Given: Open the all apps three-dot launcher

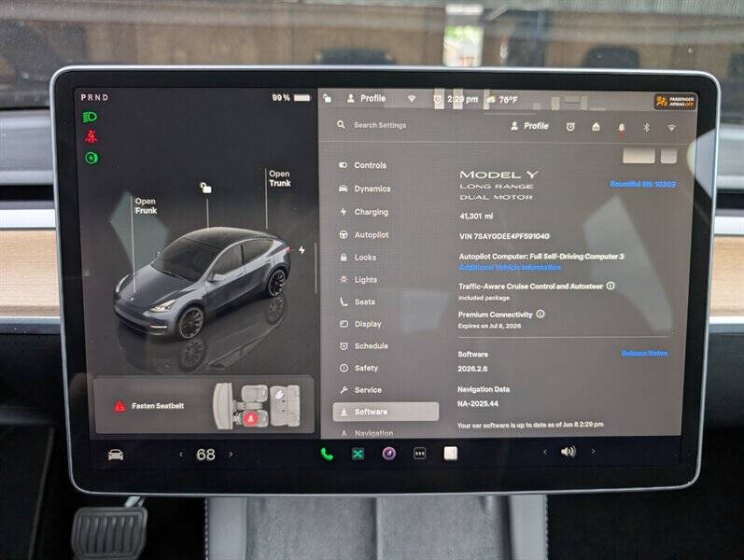Looking at the screenshot, I should [x=420, y=454].
